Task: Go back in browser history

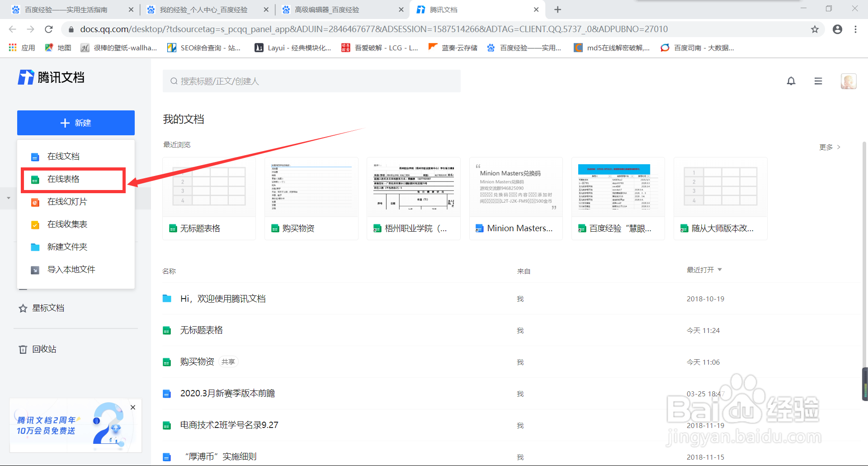Action: tap(12, 29)
